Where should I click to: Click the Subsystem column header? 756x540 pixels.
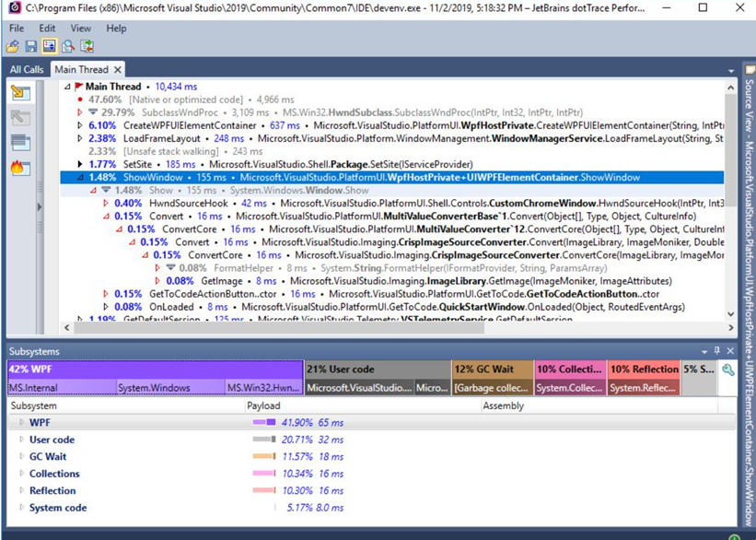[x=126, y=405]
